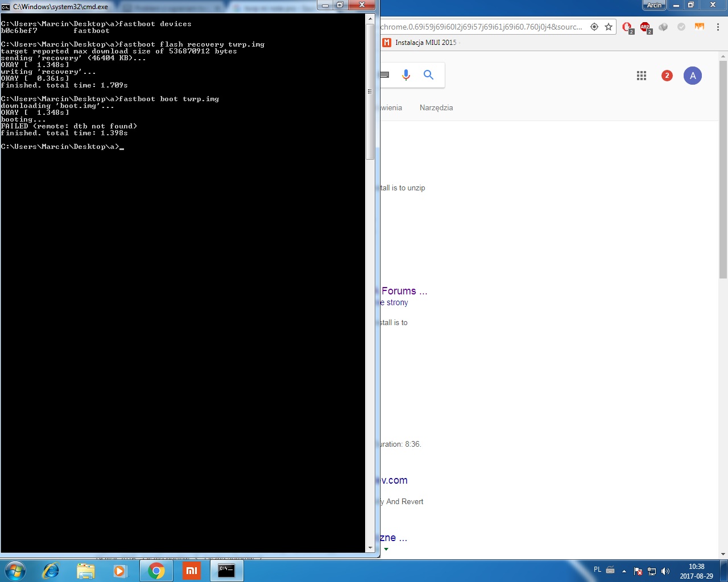Start voice search with the microphone icon
The width and height of the screenshot is (728, 582).
(406, 75)
